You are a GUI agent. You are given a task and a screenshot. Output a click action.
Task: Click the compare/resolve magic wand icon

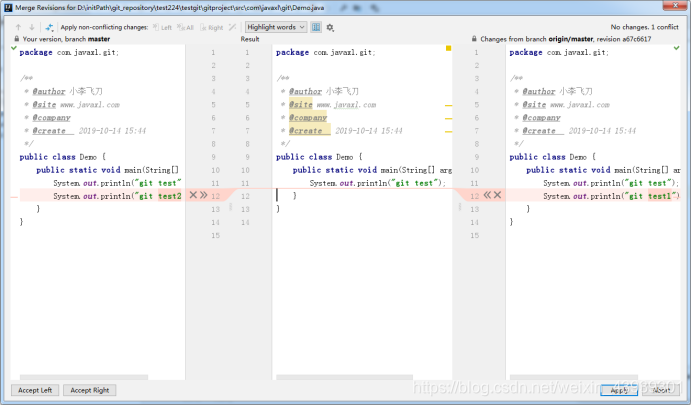(49, 27)
